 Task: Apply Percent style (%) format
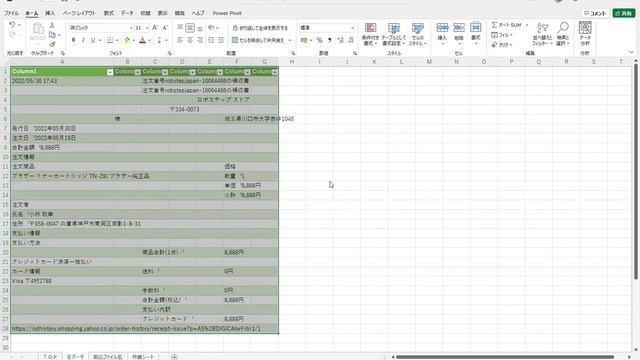320,40
